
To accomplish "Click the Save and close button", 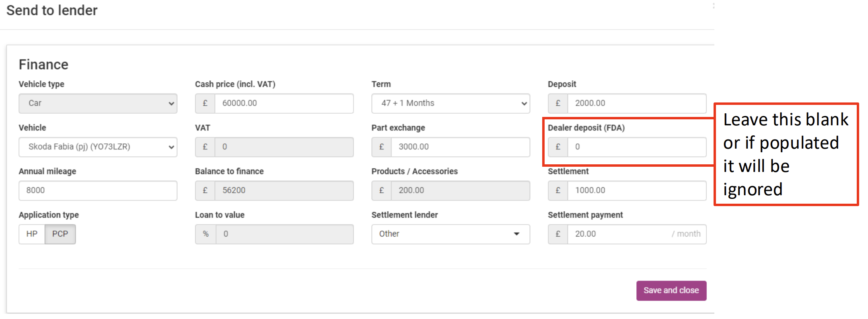I will (x=671, y=290).
